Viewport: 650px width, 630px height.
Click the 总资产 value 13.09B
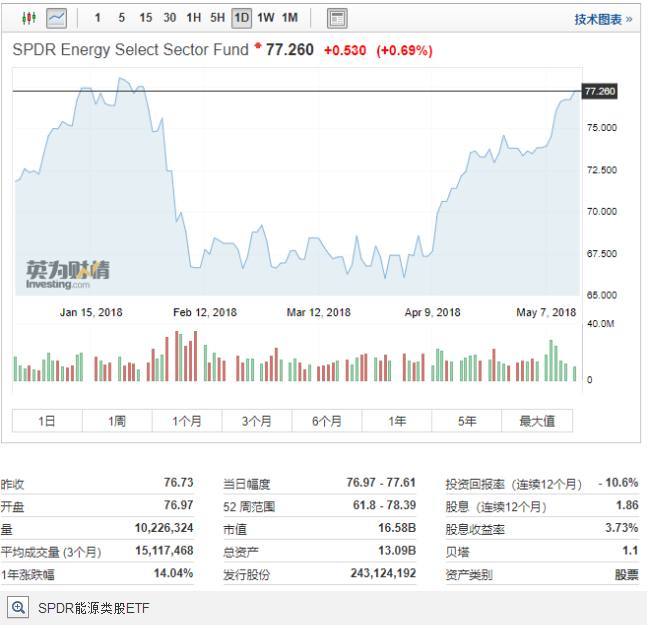397,551
